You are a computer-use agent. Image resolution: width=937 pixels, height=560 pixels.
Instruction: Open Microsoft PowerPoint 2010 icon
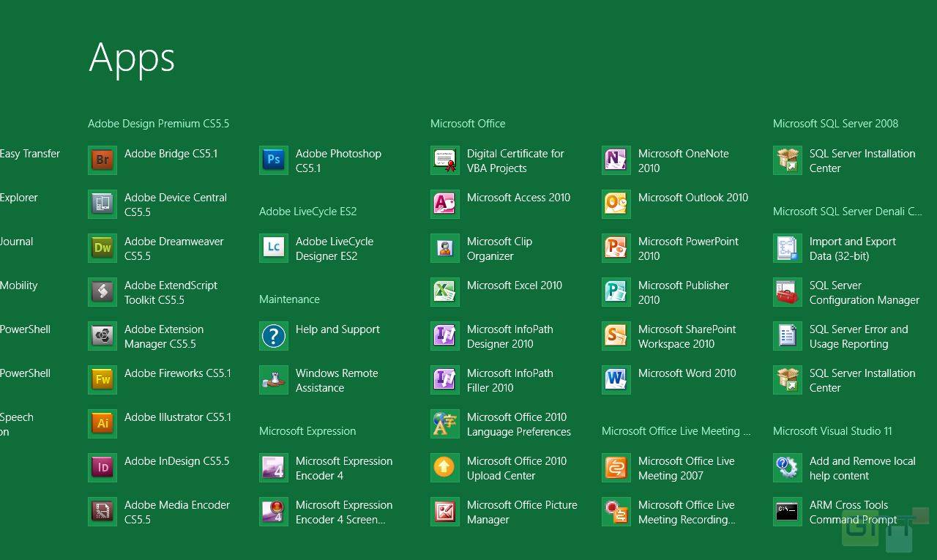pos(616,248)
